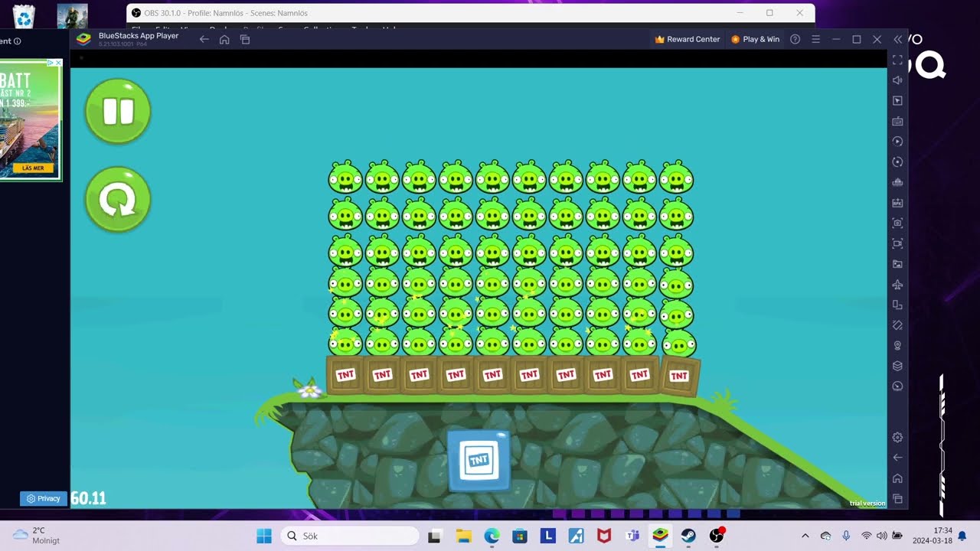Image resolution: width=980 pixels, height=551 pixels.
Task: Open the Recycle Bin desktop icon
Action: (24, 15)
